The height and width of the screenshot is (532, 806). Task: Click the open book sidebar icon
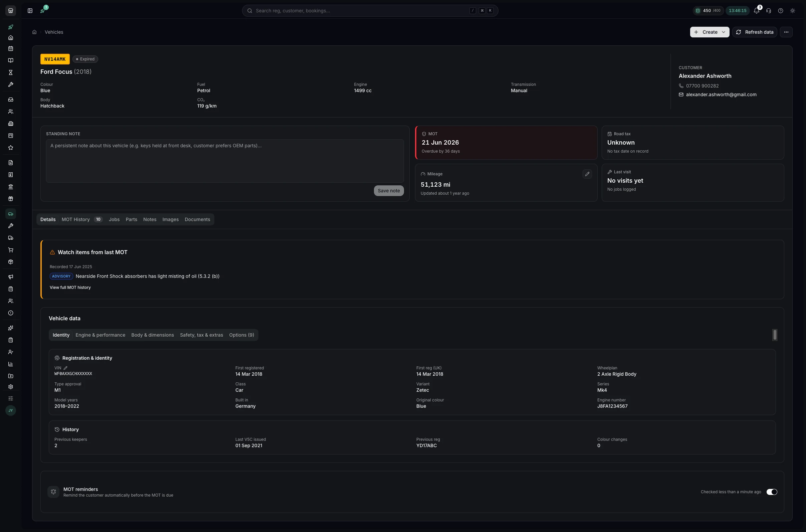[10, 60]
